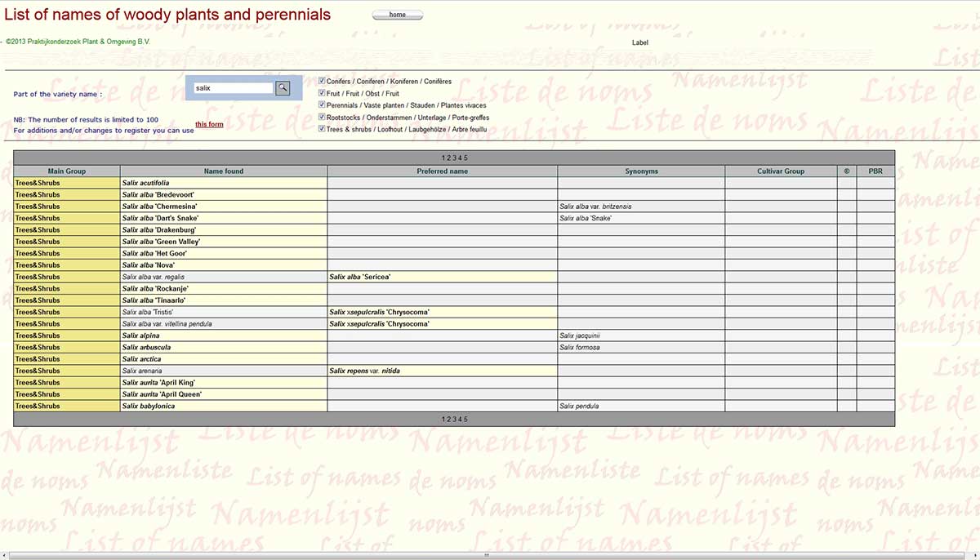980x560 pixels.
Task: Disable the Perennials / Vaste planten checkbox
Action: (x=322, y=104)
